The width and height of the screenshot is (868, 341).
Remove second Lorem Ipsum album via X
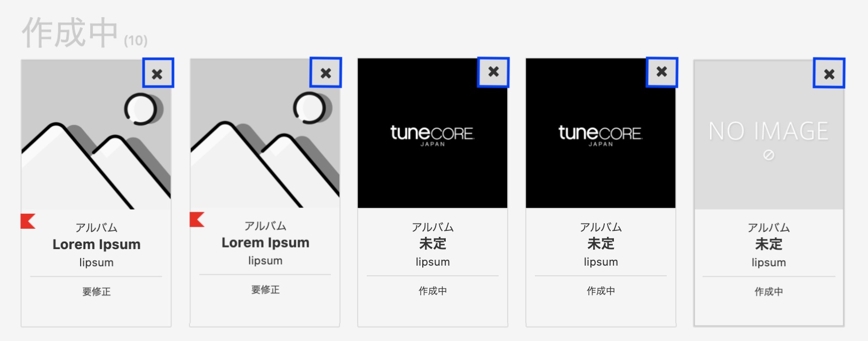[x=326, y=72]
